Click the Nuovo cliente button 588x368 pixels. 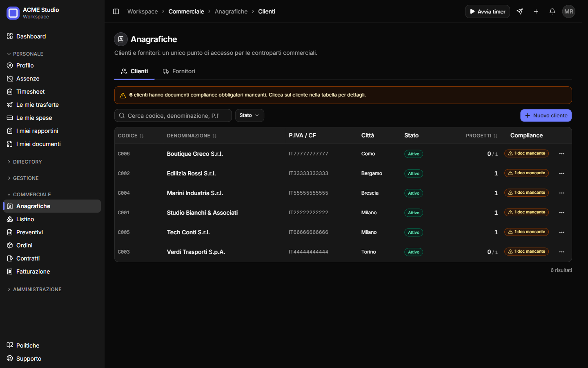(x=546, y=116)
